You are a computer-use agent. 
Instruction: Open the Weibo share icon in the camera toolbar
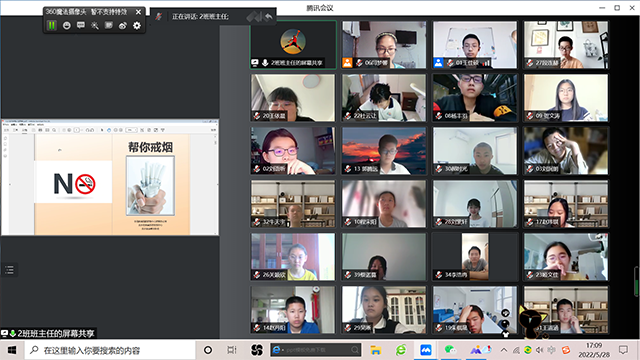(x=122, y=26)
